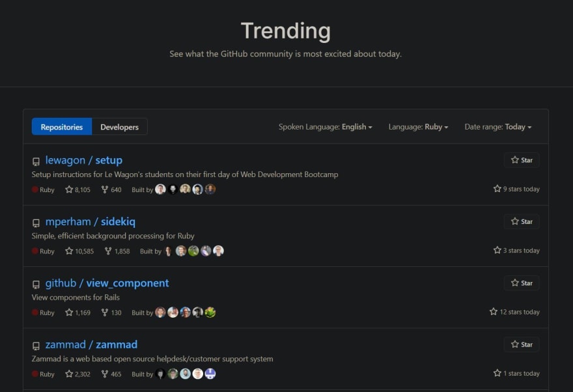Screen dimensions: 573x392
Task: Click the Zammad helpdesk description text
Action: [x=152, y=359]
